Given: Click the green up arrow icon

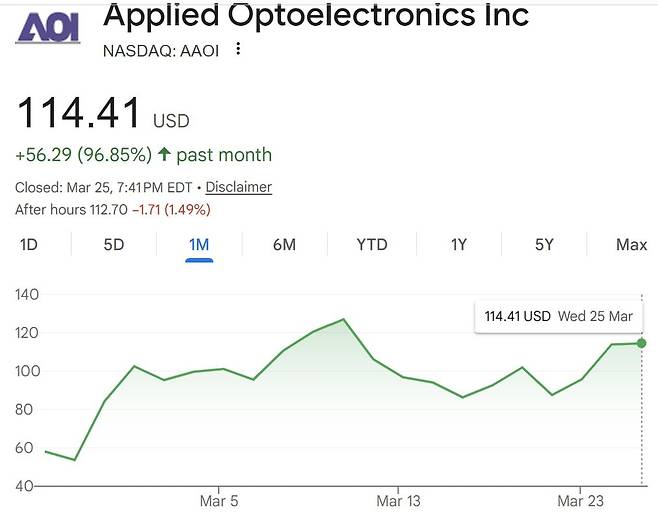Looking at the screenshot, I should pyautogui.click(x=164, y=155).
